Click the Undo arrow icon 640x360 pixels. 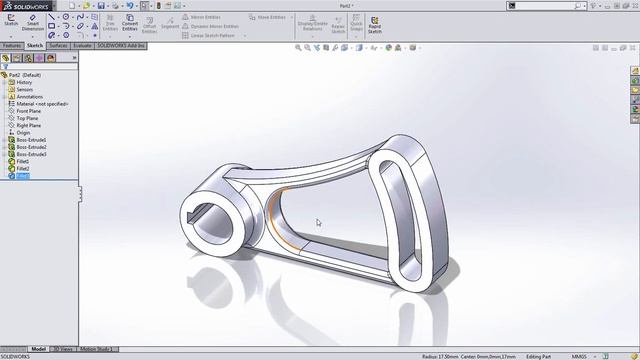click(x=130, y=6)
